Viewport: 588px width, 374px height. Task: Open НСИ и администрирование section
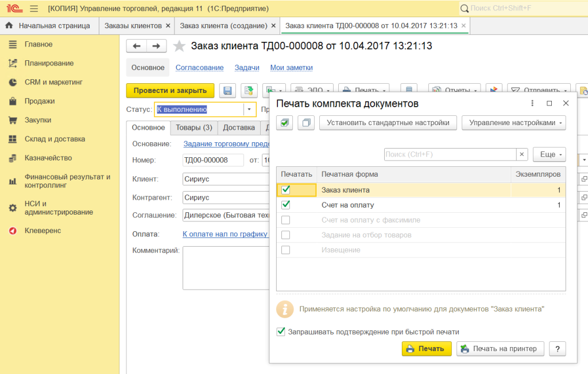tap(59, 208)
